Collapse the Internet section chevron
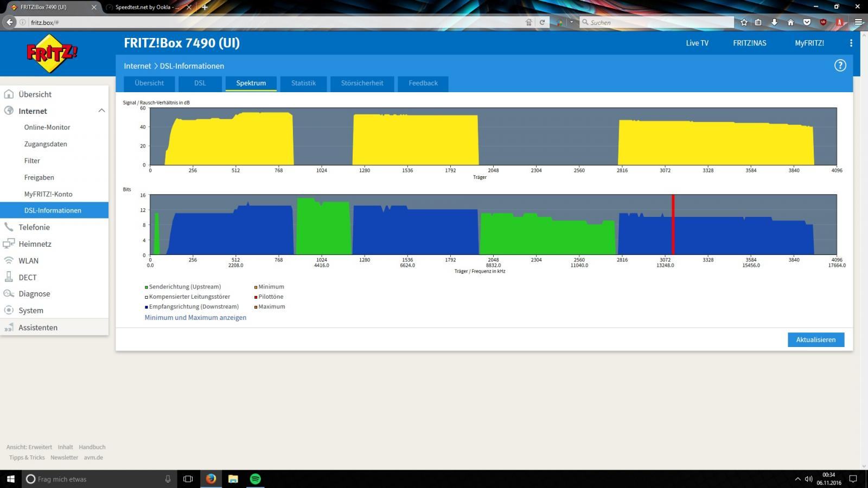Viewport: 868px width, 488px height. point(101,111)
